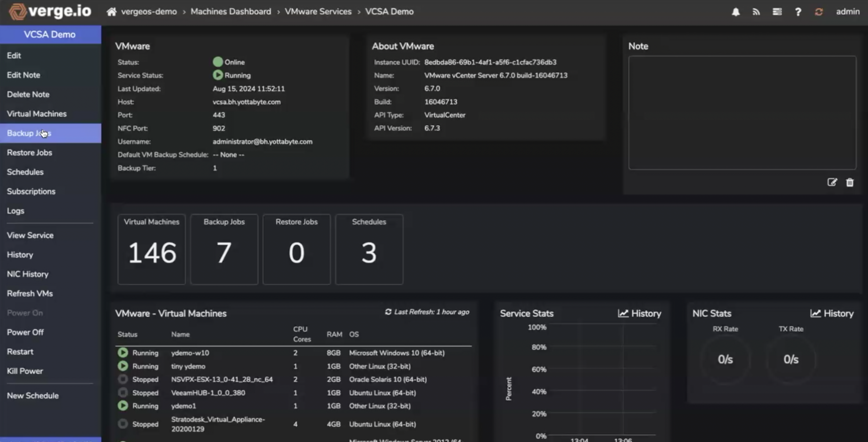Navigate to Machines Dashboard breadcrumb
This screenshot has width=868, height=442.
pos(231,11)
